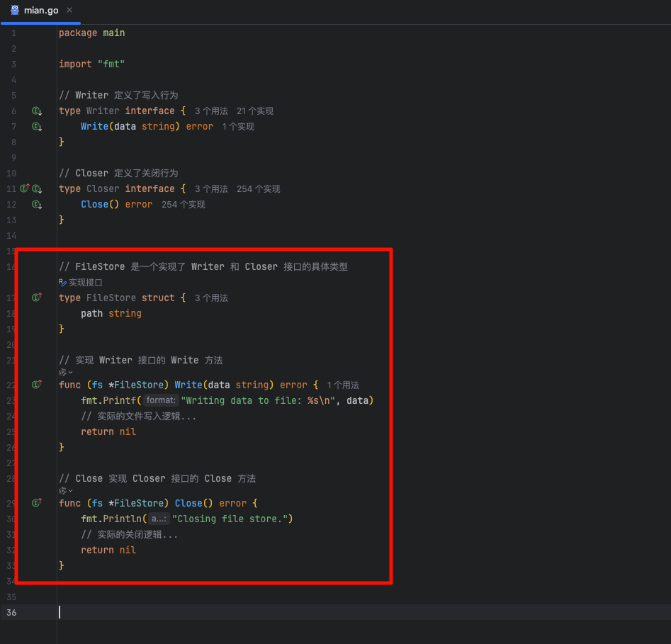
Task: Select the mian.go editor tab
Action: (41, 11)
